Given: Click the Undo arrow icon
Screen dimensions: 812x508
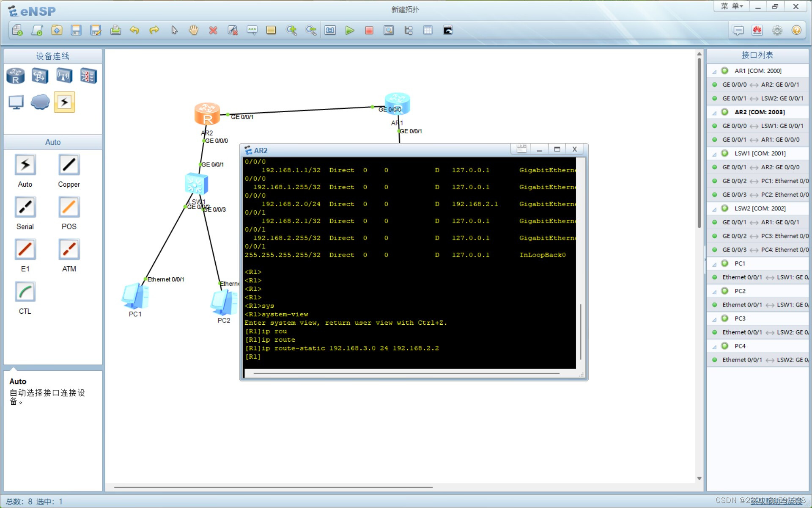Looking at the screenshot, I should pyautogui.click(x=134, y=30).
